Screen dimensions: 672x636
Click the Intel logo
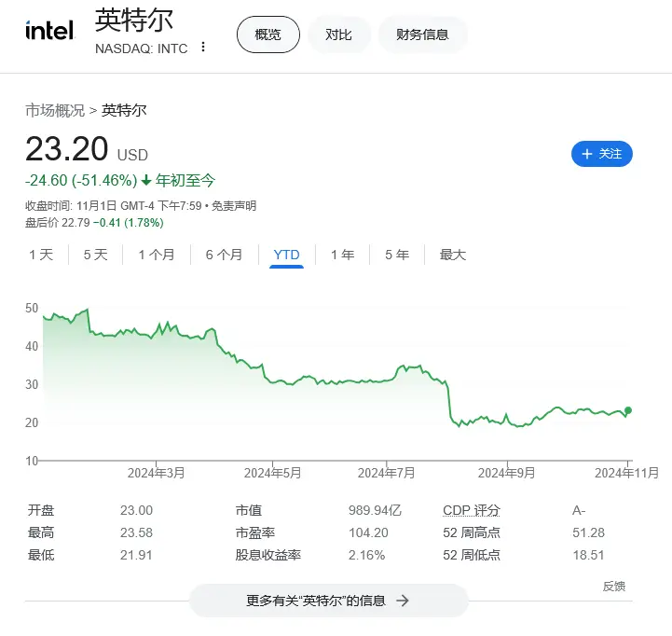[x=49, y=31]
